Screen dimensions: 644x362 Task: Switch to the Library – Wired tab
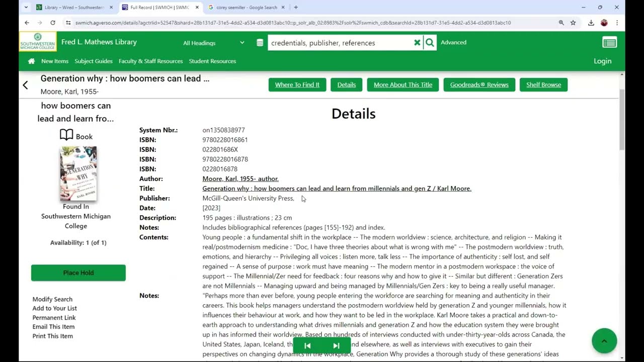[x=74, y=8]
